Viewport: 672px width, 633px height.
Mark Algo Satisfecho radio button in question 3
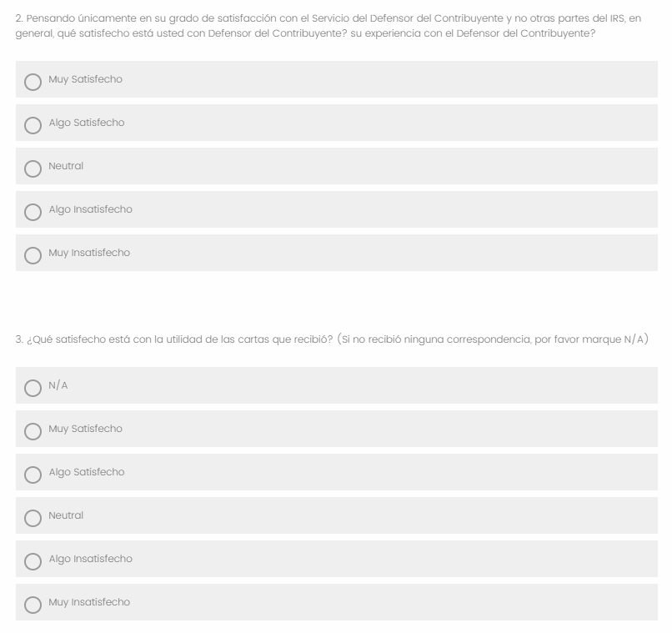[x=33, y=475]
